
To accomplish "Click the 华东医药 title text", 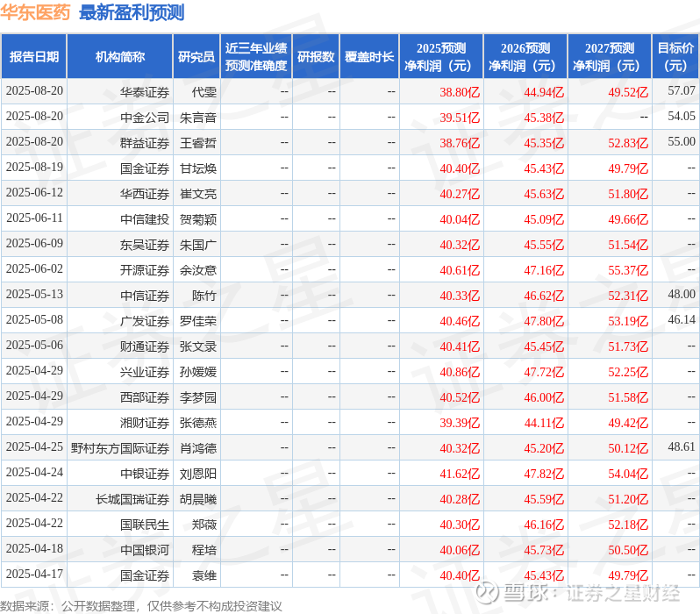I will [35, 12].
